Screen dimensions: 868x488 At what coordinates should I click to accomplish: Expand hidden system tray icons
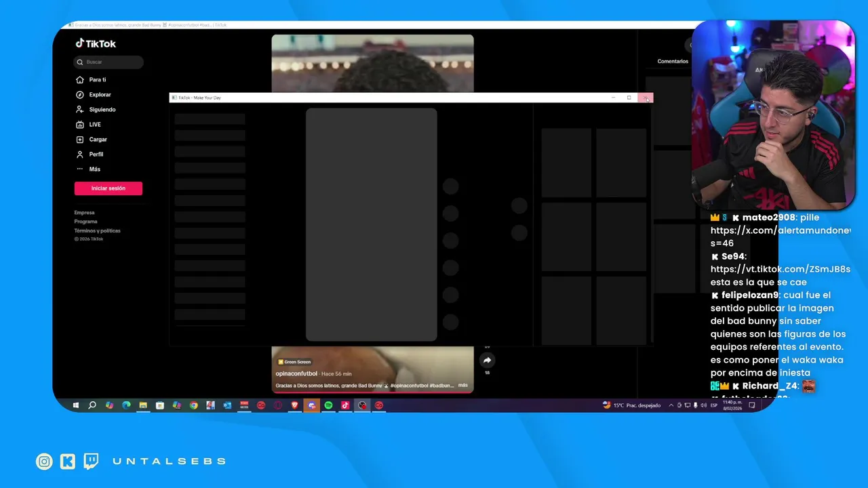[671, 405]
